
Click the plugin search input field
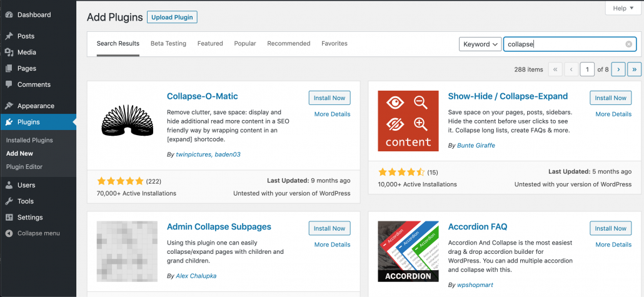pyautogui.click(x=563, y=44)
